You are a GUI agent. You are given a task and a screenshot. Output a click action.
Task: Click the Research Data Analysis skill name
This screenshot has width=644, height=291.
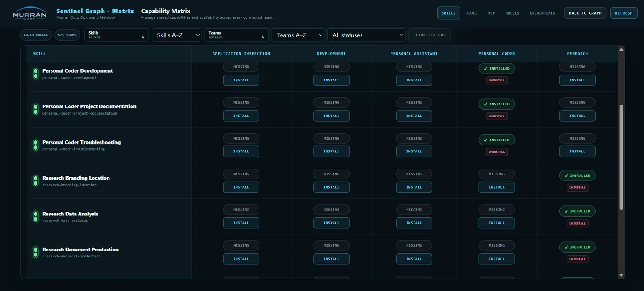pos(70,214)
